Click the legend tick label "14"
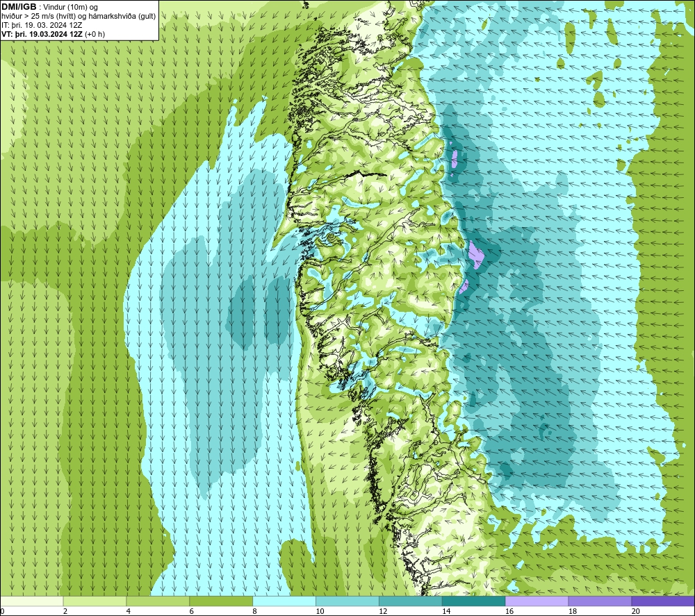The height and width of the screenshot is (616, 695). coord(446,611)
